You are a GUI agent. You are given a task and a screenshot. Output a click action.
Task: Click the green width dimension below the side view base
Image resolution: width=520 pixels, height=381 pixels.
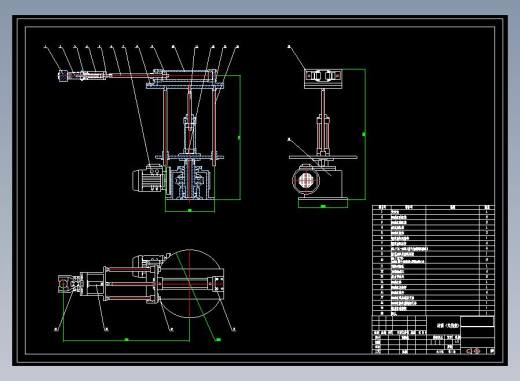click(x=323, y=207)
